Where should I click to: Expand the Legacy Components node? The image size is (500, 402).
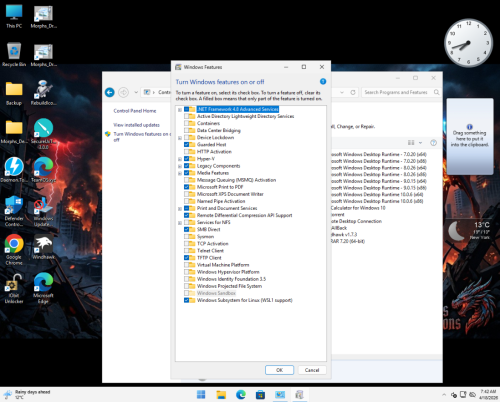tap(180, 166)
